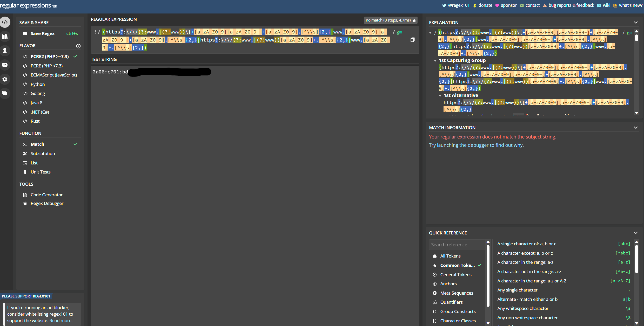This screenshot has width=644, height=326.
Task: Click the Save Regex button
Action: coord(42,33)
